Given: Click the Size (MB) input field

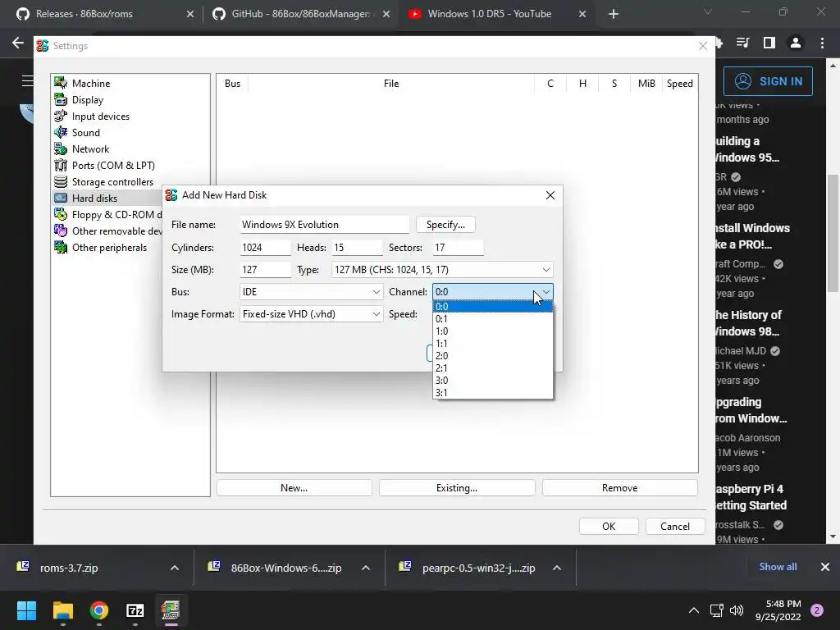Looking at the screenshot, I should pos(265,269).
